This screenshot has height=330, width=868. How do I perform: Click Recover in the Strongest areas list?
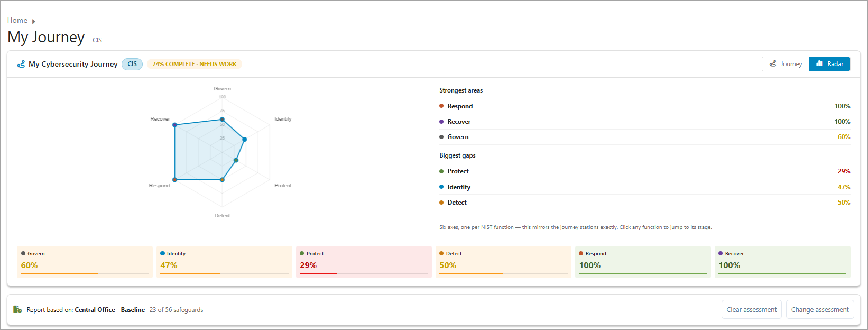pyautogui.click(x=645, y=122)
